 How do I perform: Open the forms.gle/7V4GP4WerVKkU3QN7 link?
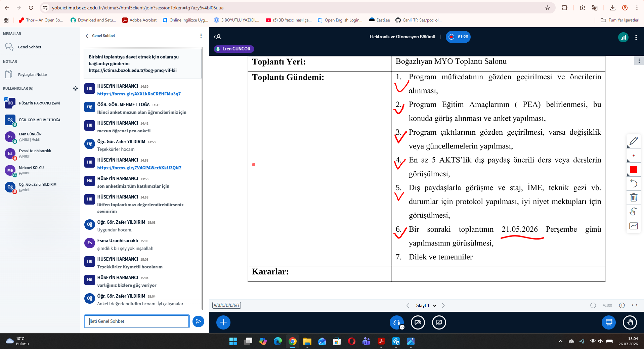tap(139, 168)
